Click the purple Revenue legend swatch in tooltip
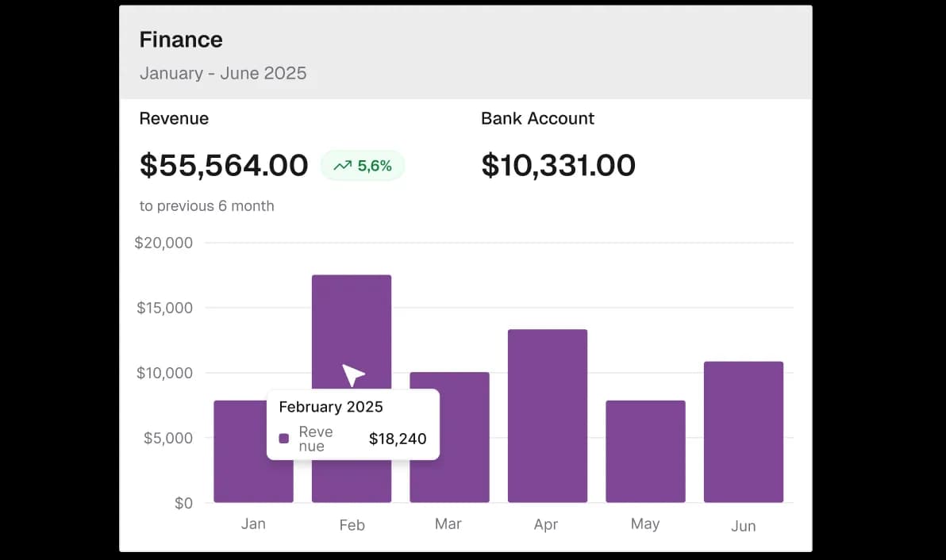946x560 pixels. click(284, 439)
